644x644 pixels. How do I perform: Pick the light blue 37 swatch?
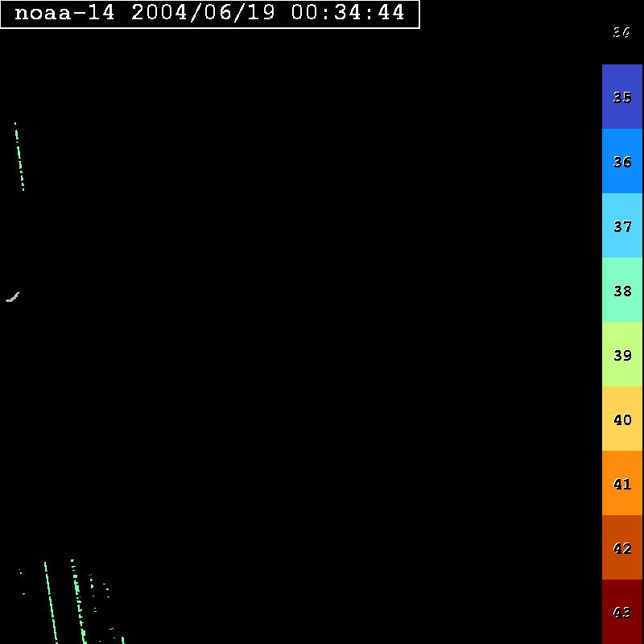point(621,225)
